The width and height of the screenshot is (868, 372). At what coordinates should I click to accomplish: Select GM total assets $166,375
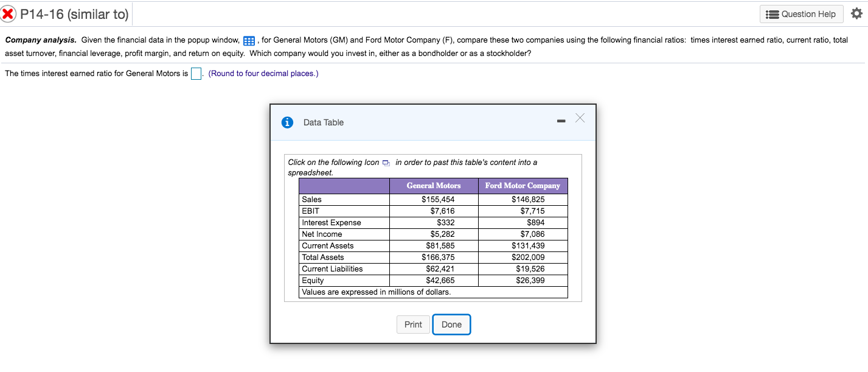438,258
